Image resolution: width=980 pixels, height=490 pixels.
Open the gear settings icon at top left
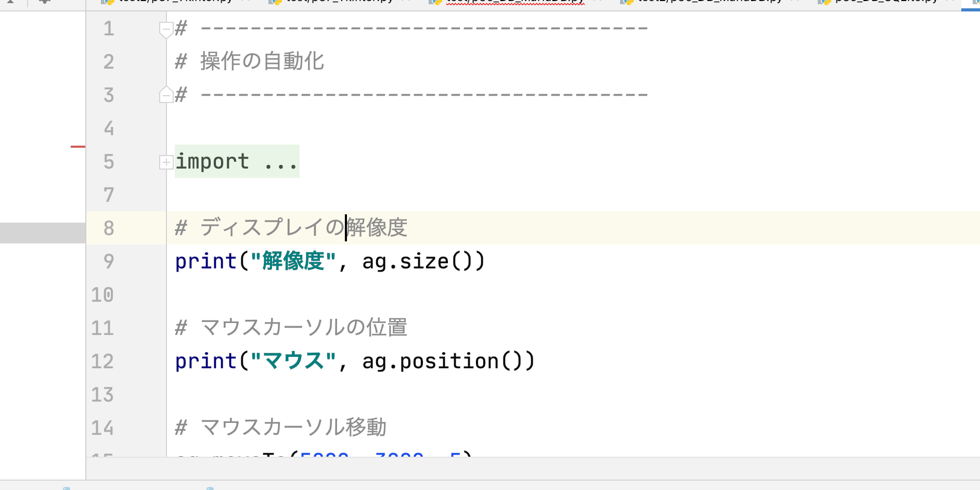tap(45, 2)
